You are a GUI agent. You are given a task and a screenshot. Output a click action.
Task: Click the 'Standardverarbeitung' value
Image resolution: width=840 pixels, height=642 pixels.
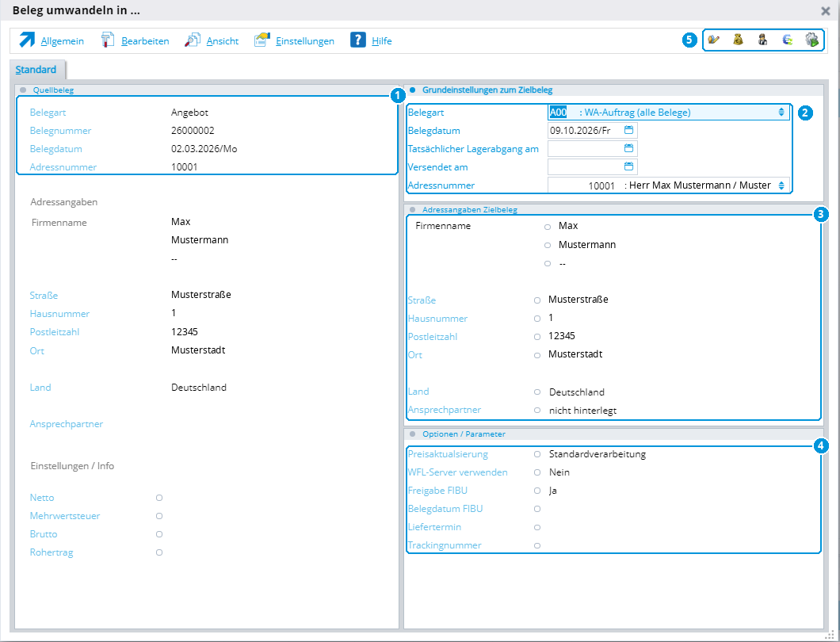coord(598,454)
